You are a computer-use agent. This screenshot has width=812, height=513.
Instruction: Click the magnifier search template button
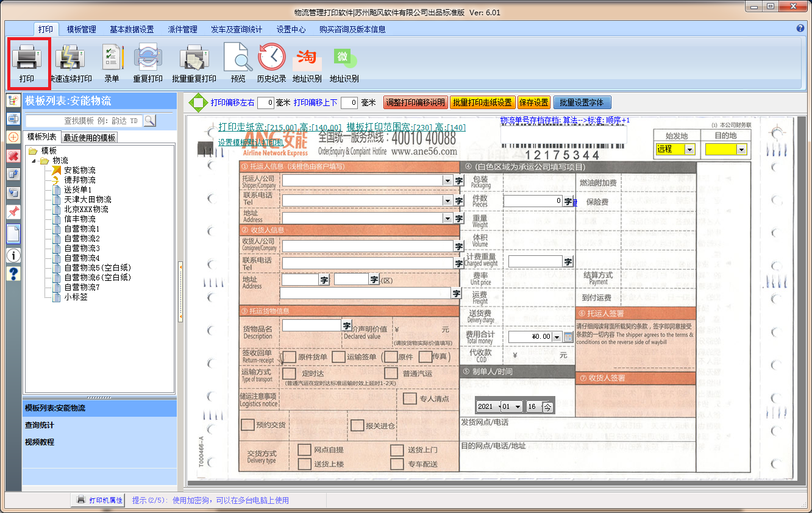click(149, 121)
